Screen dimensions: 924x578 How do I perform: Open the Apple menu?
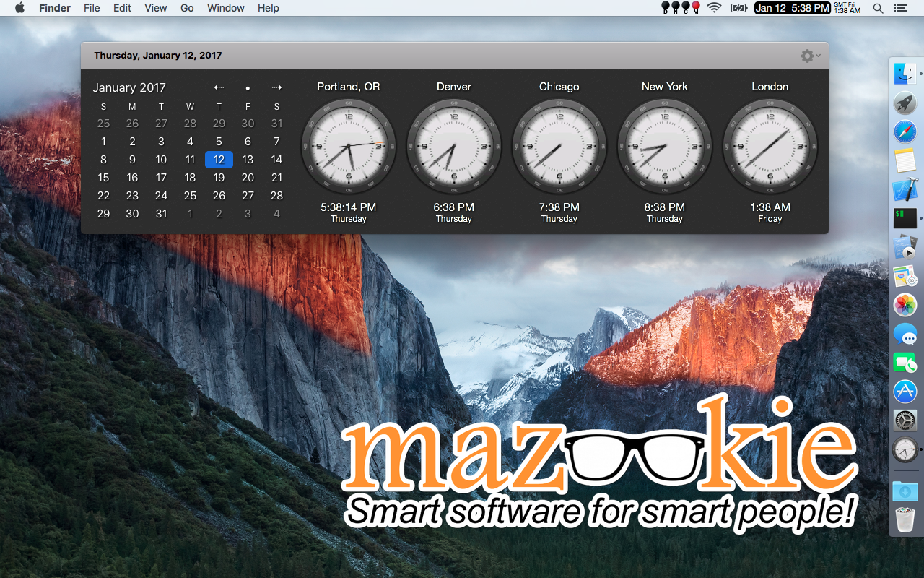coord(19,8)
